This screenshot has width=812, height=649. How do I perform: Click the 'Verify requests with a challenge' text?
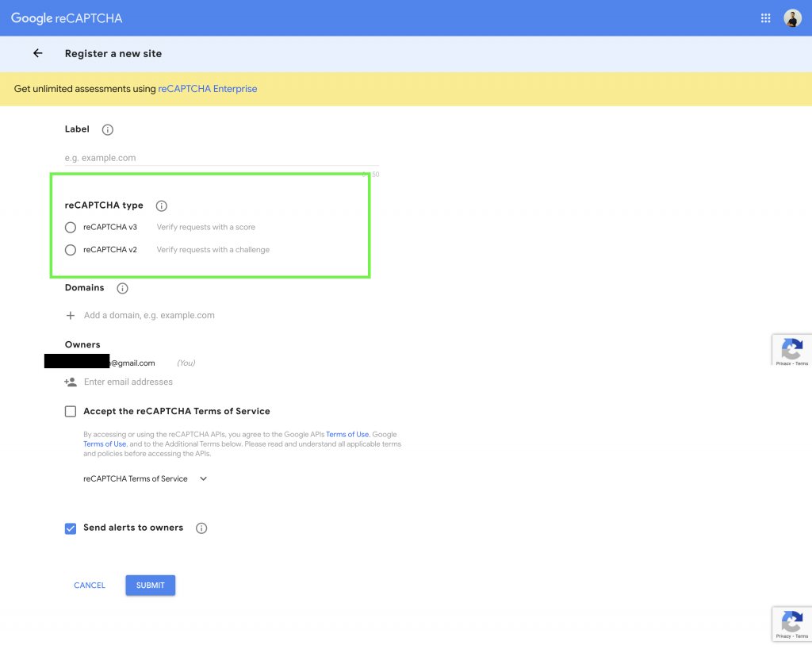[x=213, y=250]
